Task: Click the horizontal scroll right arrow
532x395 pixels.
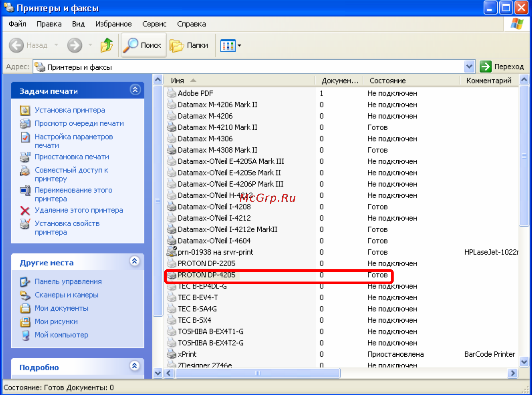Action: coord(512,373)
